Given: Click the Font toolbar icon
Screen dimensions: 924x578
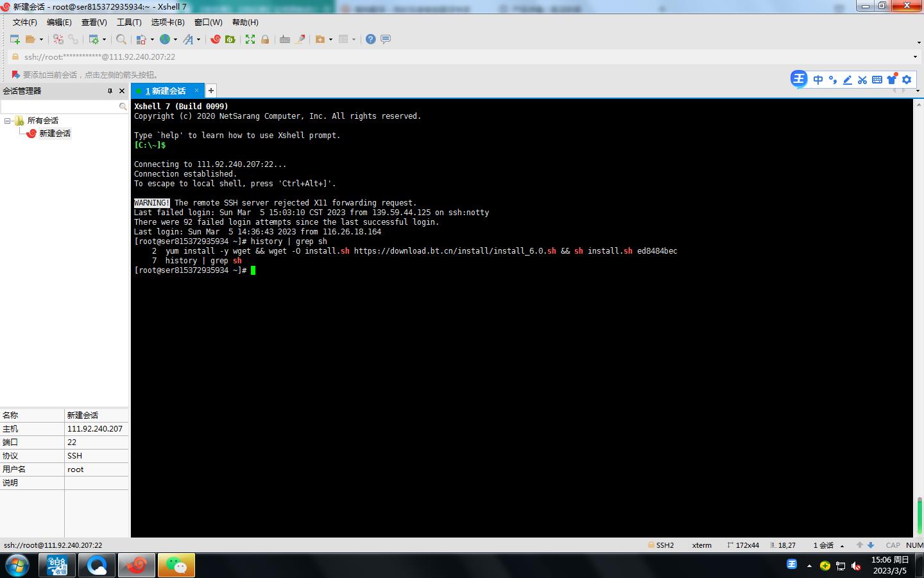Looking at the screenshot, I should pos(188,39).
